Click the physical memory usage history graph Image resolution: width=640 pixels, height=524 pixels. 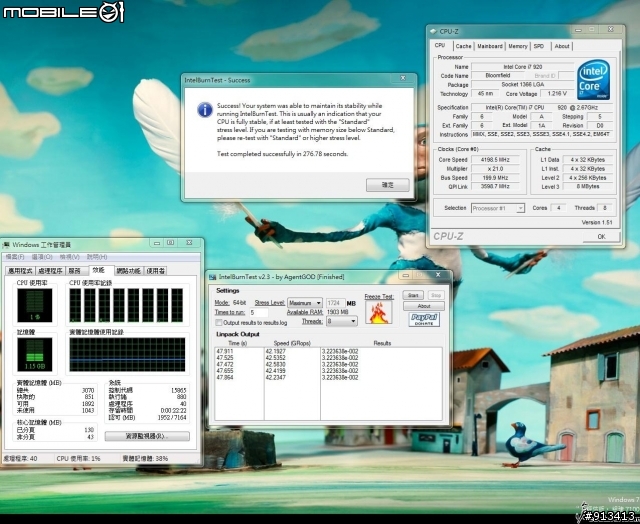127,354
